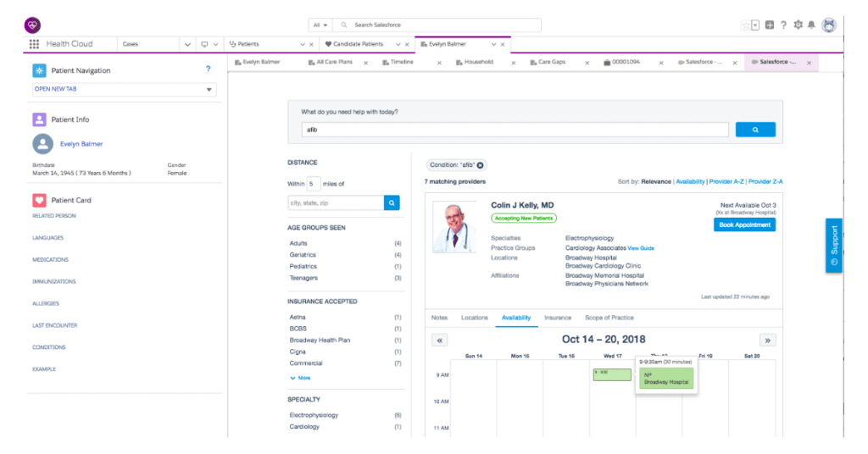This screenshot has width=868, height=454.
Task: Open the search scope All dropdown
Action: tap(320, 25)
